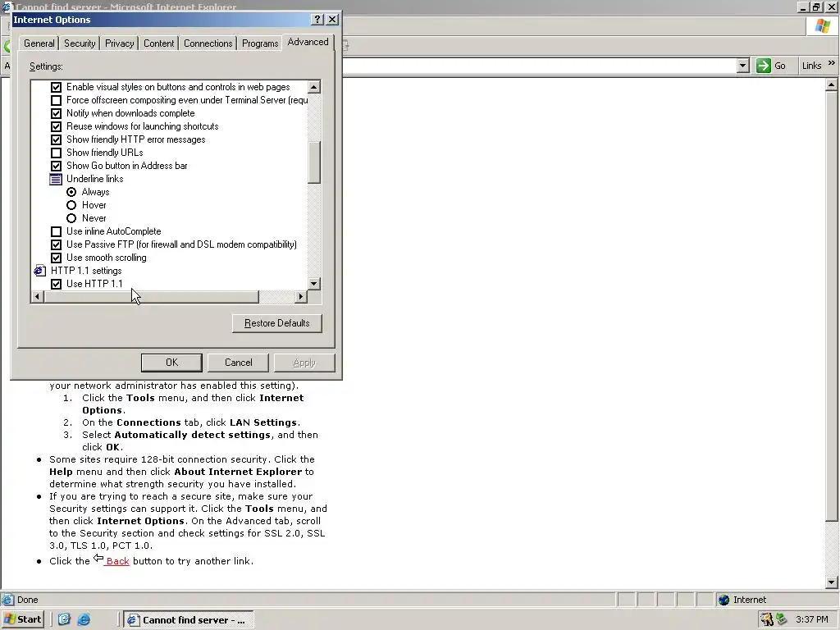Uncheck Notify when downloads complete
The height and width of the screenshot is (630, 840).
click(57, 113)
